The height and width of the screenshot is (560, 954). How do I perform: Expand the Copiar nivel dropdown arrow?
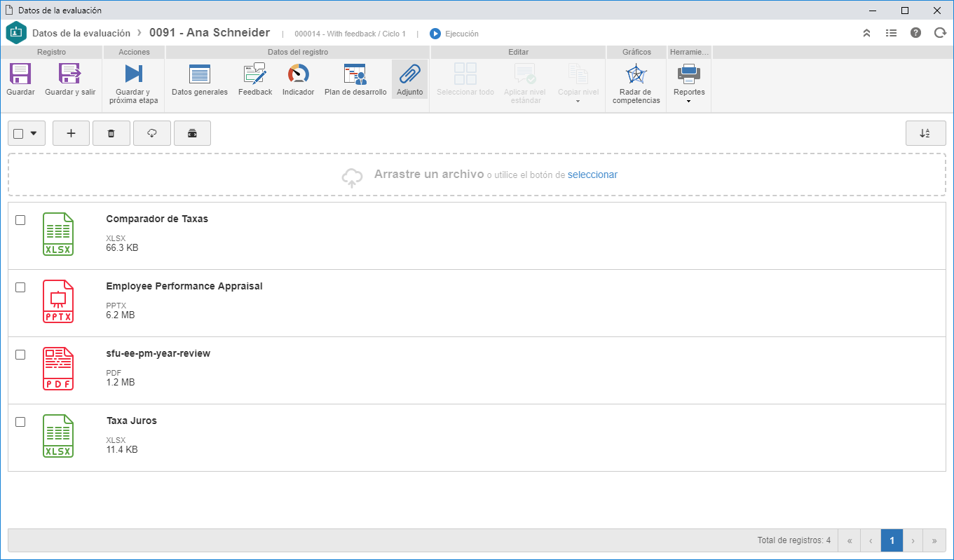tap(578, 102)
